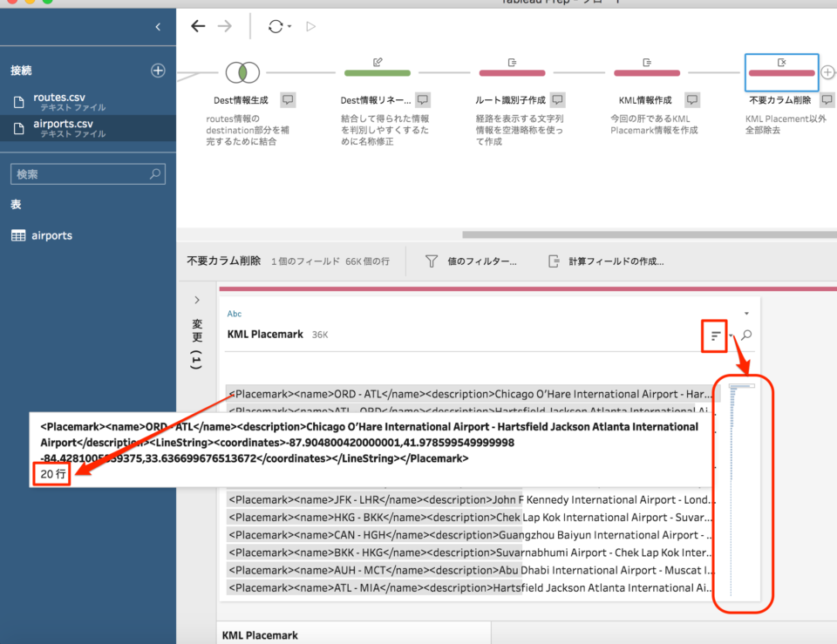
Task: Click the plus icon to add a connection
Action: click(x=158, y=71)
